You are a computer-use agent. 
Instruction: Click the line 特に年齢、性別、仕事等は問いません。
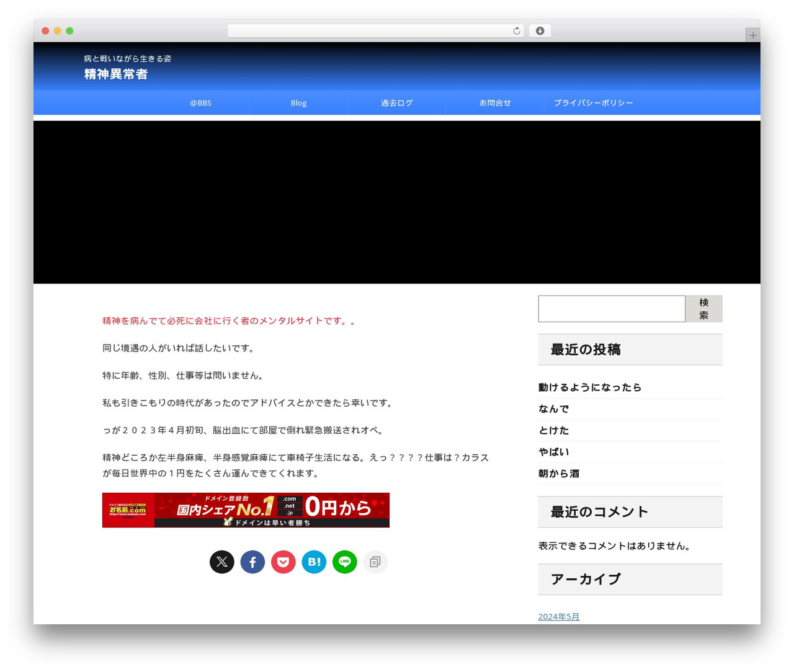(185, 376)
